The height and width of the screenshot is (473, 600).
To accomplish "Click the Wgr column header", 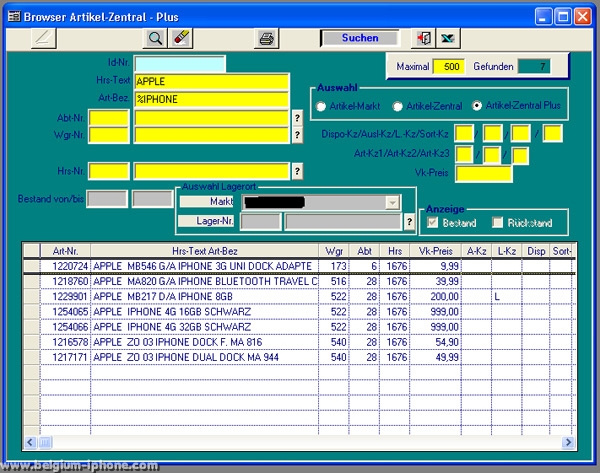I will click(334, 251).
